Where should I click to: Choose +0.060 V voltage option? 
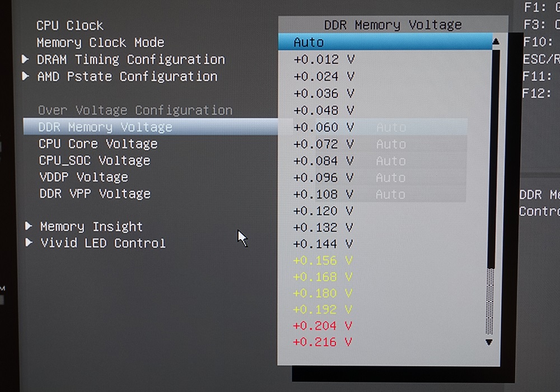(324, 128)
